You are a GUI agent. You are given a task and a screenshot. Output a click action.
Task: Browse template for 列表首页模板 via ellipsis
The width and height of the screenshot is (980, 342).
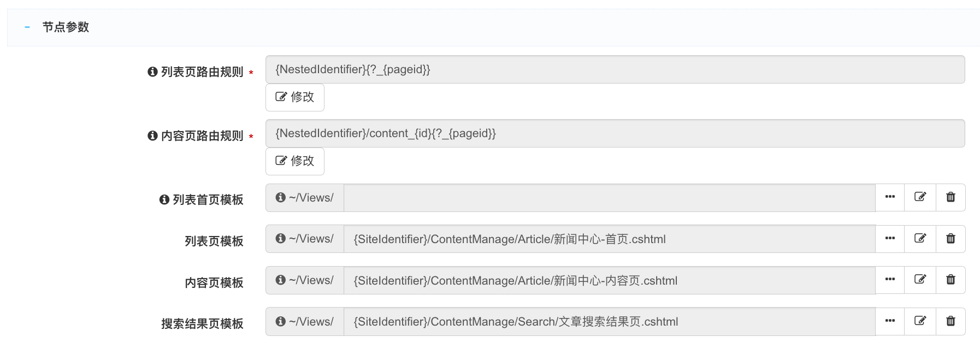coord(890,197)
